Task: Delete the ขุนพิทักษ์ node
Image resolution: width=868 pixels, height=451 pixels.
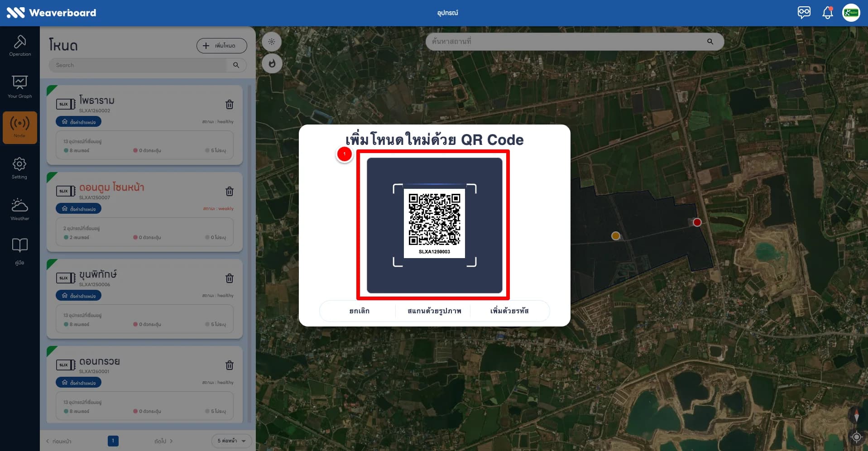Action: [230, 278]
